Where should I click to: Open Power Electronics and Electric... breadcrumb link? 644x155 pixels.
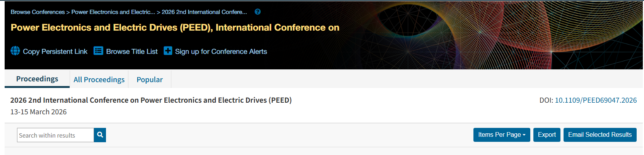pos(113,12)
